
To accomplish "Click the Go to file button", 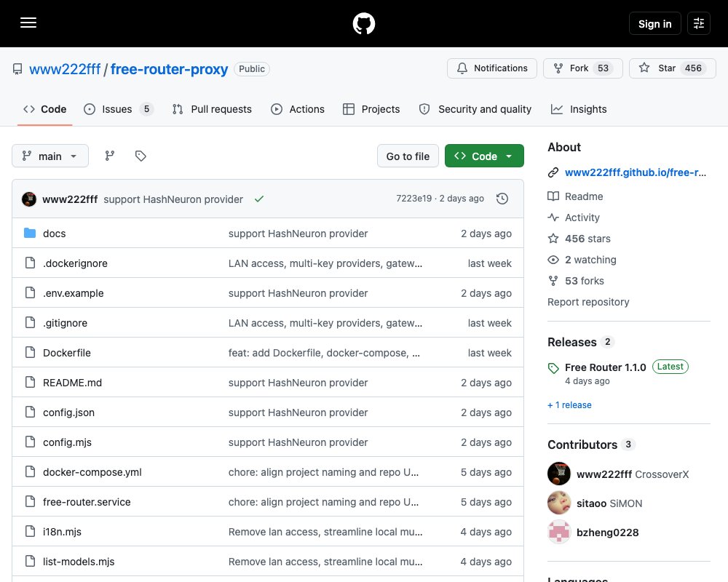I will [408, 156].
